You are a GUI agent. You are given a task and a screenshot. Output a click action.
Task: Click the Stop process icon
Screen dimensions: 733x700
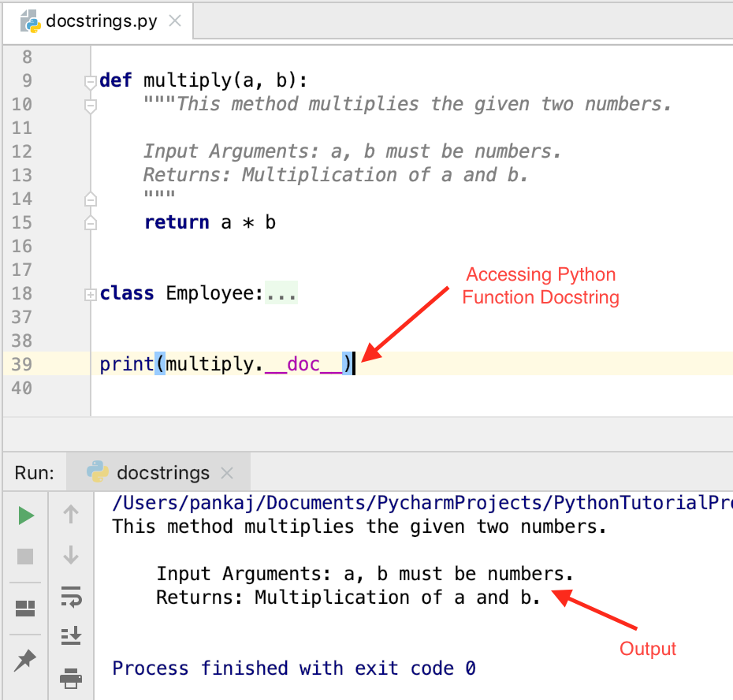coord(25,556)
